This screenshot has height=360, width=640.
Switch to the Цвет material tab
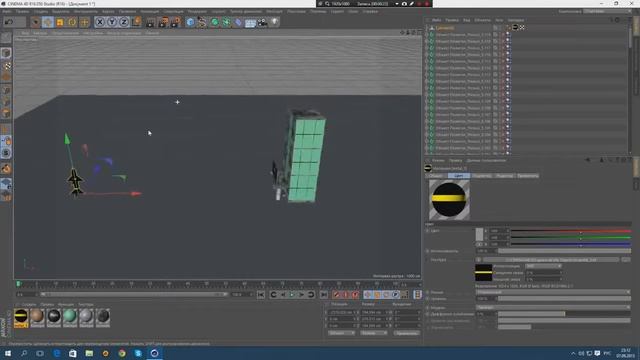pos(459,176)
